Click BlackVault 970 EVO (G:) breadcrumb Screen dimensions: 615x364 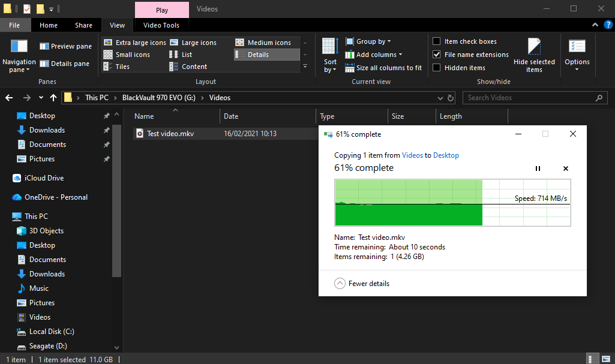pyautogui.click(x=159, y=98)
